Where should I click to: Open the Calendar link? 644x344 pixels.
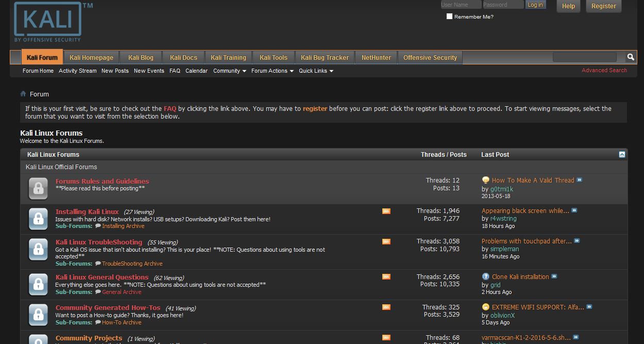click(196, 71)
